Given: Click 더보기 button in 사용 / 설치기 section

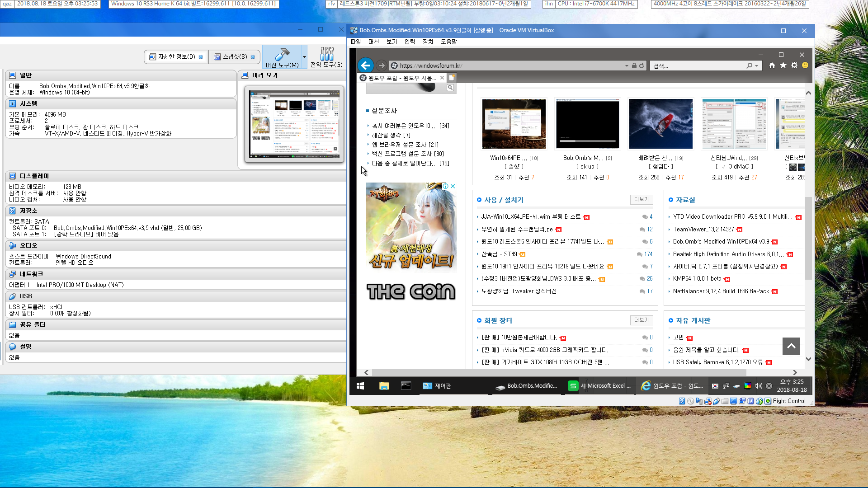Looking at the screenshot, I should tap(641, 199).
